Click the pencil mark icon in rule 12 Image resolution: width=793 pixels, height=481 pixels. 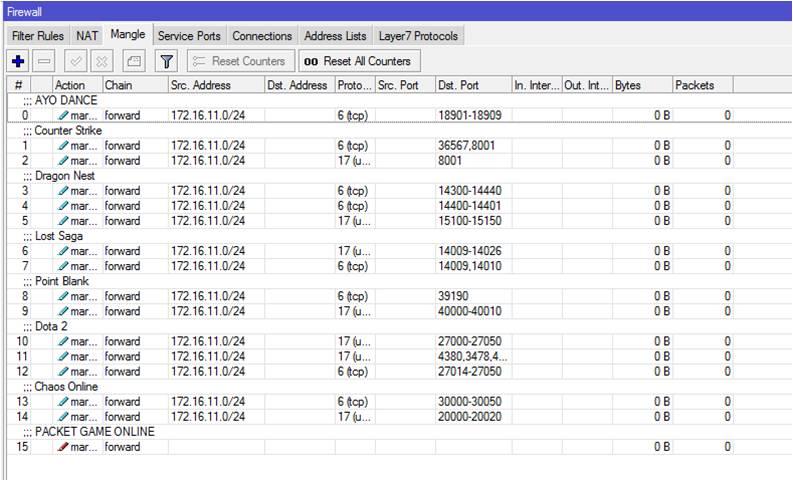tap(63, 371)
